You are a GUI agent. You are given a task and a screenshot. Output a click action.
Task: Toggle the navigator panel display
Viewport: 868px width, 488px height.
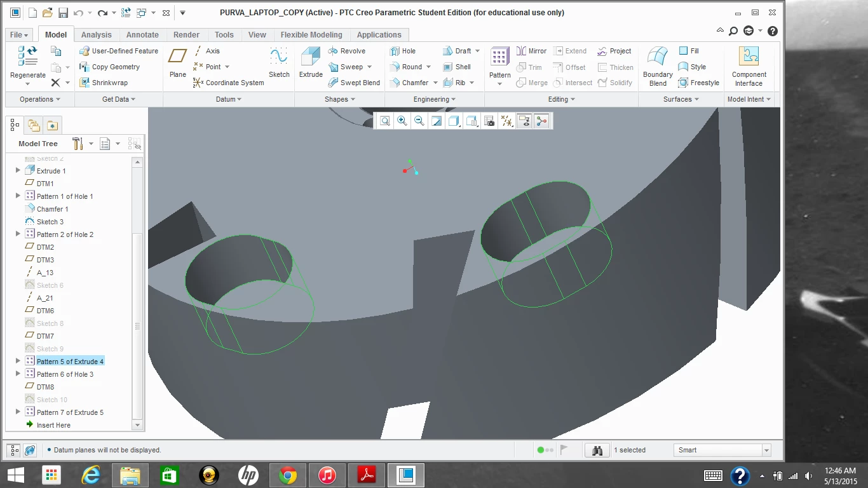coord(14,450)
